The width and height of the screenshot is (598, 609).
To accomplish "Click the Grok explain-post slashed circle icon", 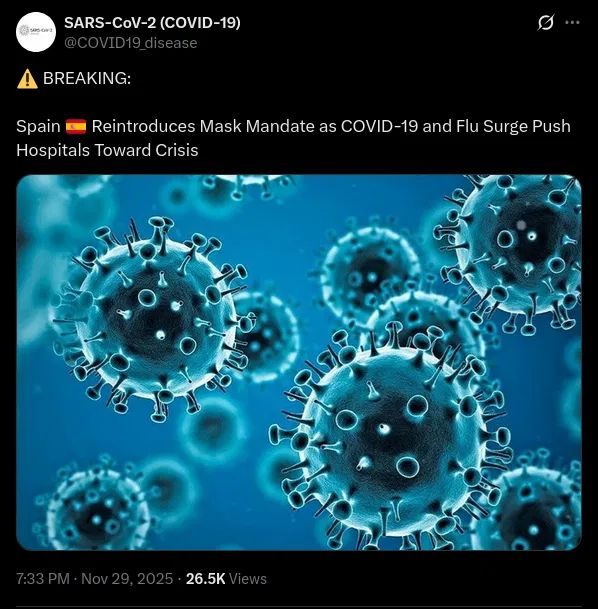I will (x=545, y=23).
